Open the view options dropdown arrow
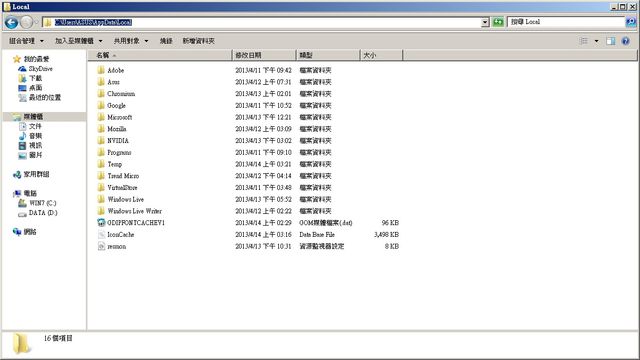 click(x=596, y=41)
